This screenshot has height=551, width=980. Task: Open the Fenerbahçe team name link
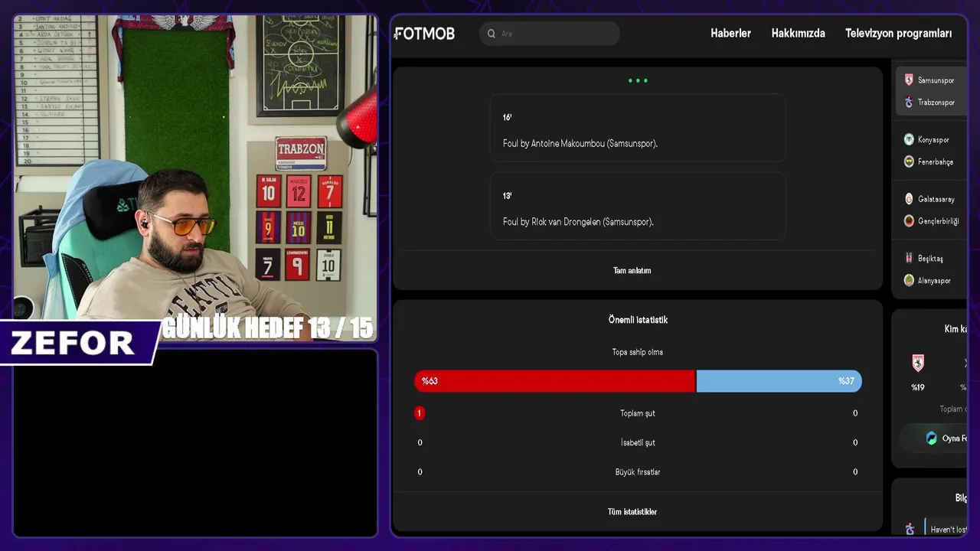pos(936,162)
